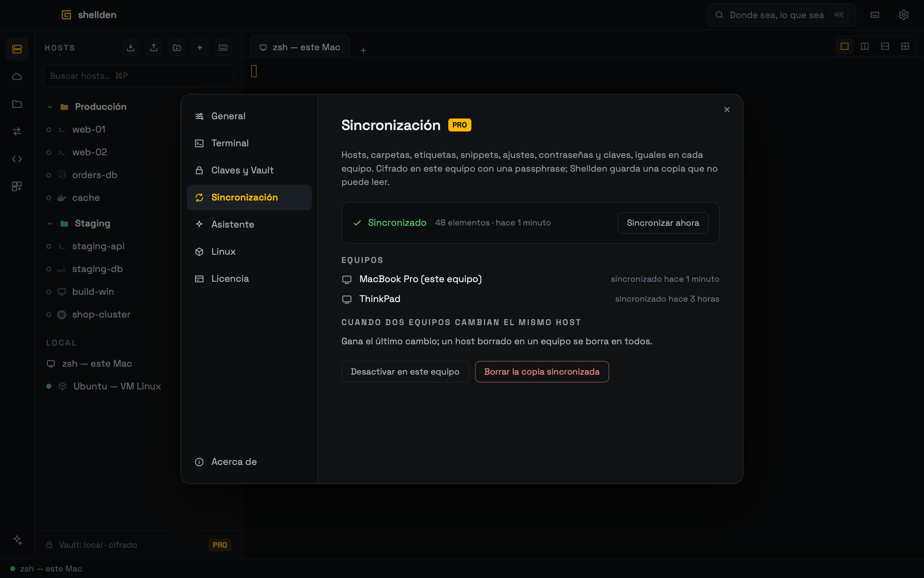Click Borrar la copia sincronizada button
This screenshot has height=578, width=924.
pyautogui.click(x=542, y=372)
